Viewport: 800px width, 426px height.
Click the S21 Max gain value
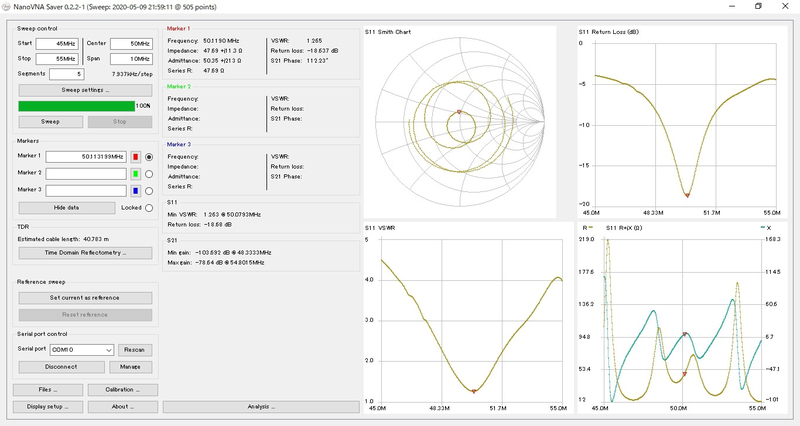(x=230, y=263)
